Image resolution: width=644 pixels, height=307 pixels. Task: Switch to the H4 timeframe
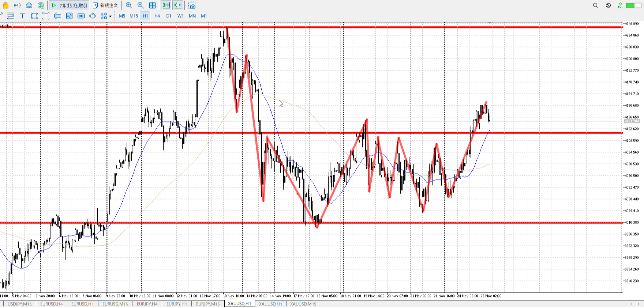pos(157,16)
